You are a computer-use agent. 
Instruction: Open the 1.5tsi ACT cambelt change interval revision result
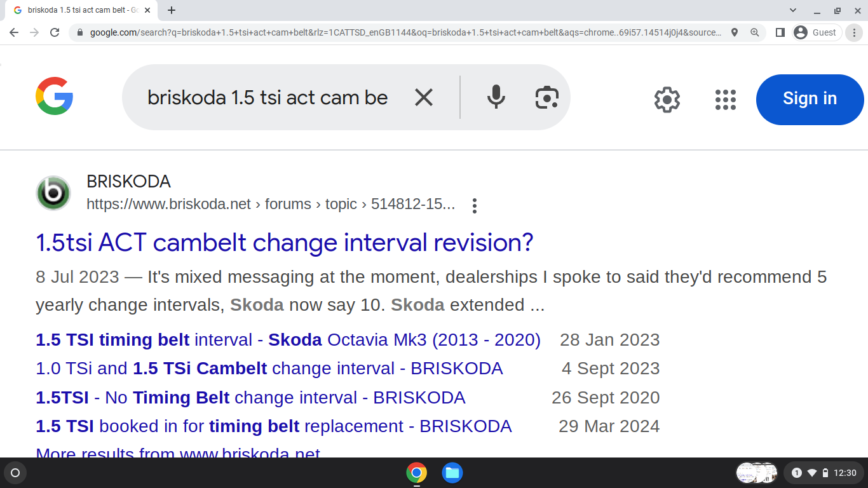pos(285,243)
